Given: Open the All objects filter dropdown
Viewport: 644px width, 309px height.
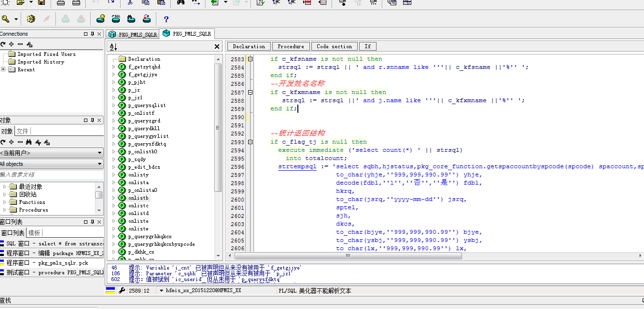Looking at the screenshot, I should coord(99,164).
